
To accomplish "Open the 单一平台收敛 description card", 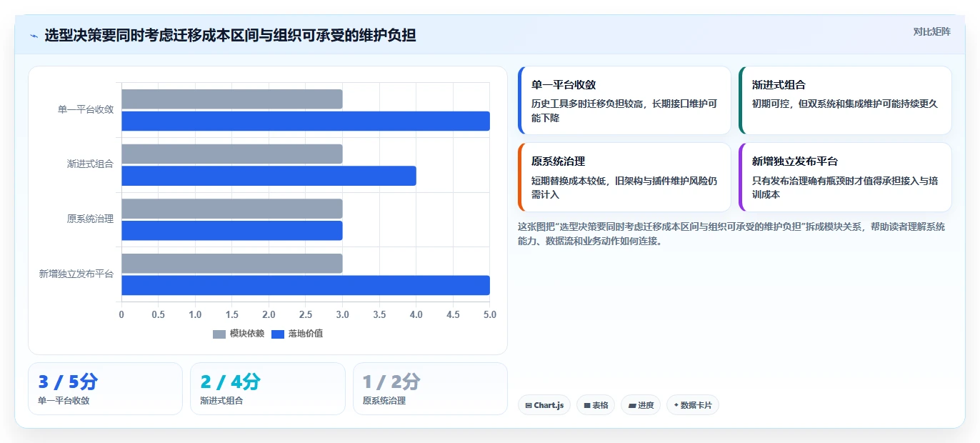I will click(624, 101).
